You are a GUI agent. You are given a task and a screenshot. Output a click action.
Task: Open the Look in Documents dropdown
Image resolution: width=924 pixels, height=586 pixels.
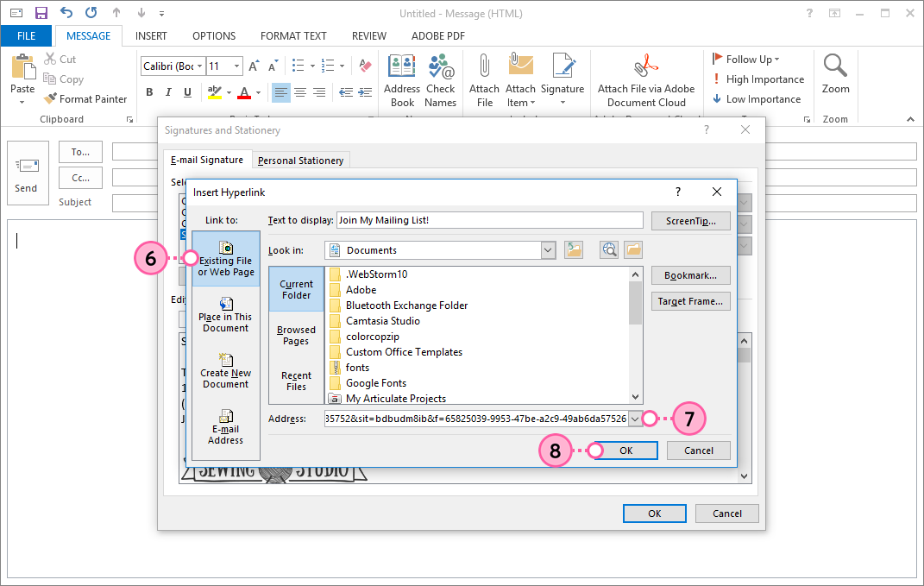(548, 250)
